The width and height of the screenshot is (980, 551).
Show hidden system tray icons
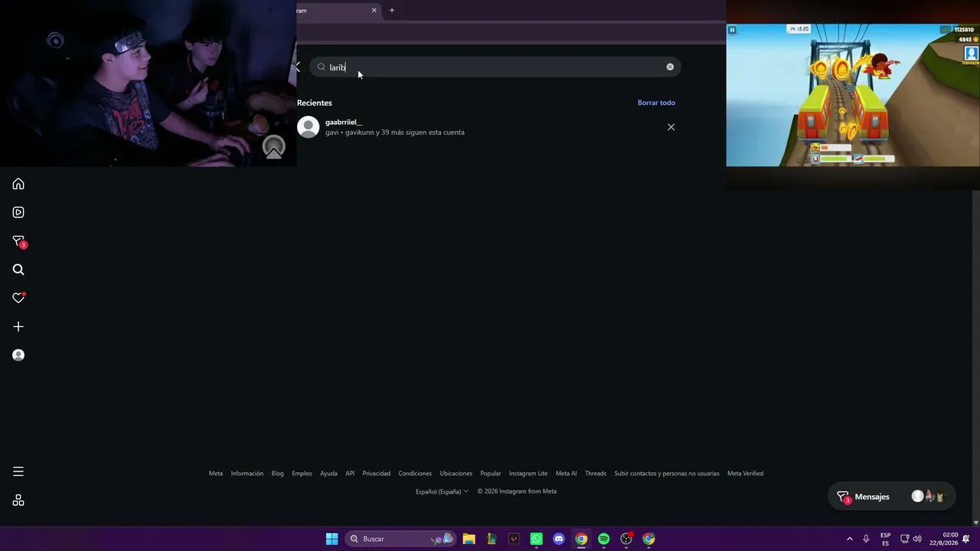(849, 539)
